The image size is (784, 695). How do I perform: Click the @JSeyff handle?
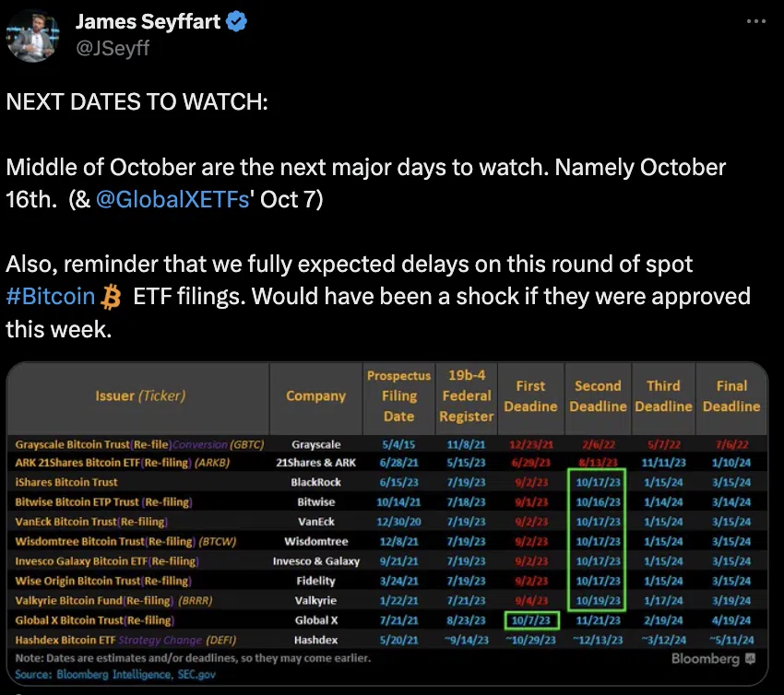click(x=113, y=49)
